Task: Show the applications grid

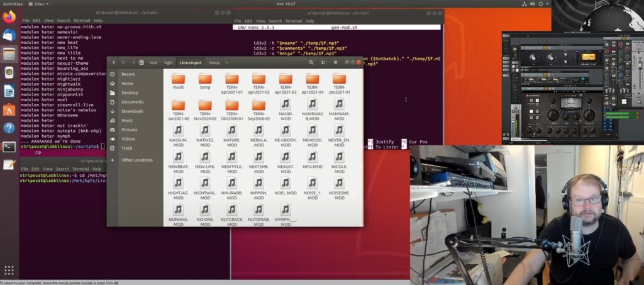Action: 9,270
